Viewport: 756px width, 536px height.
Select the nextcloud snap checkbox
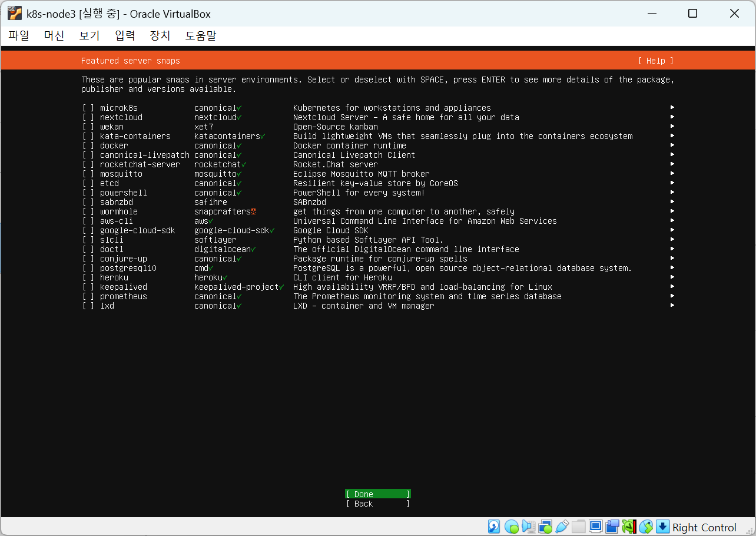coord(88,117)
